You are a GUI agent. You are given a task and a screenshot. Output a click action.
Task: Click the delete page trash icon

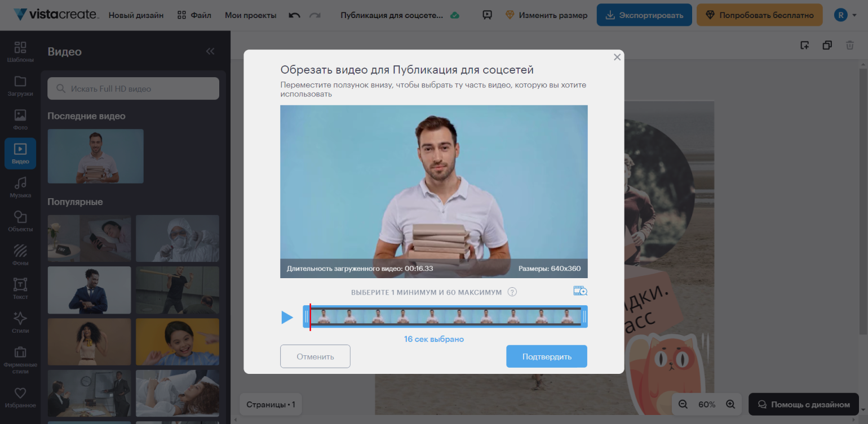coord(850,45)
